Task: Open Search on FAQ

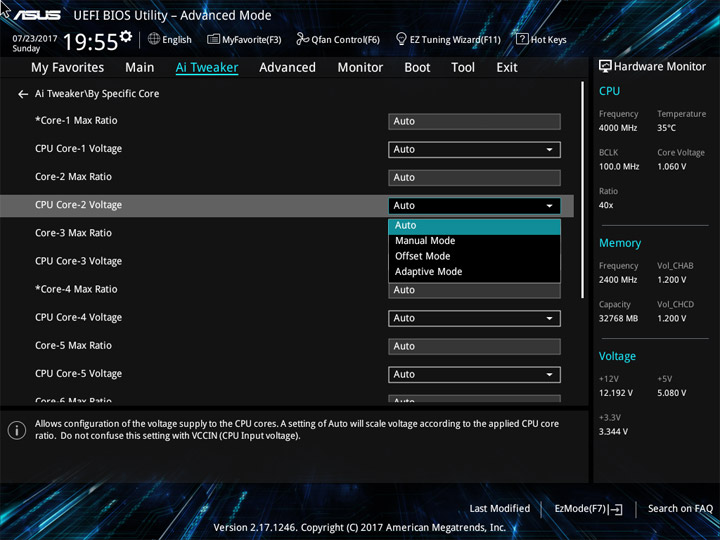Action: [x=680, y=508]
